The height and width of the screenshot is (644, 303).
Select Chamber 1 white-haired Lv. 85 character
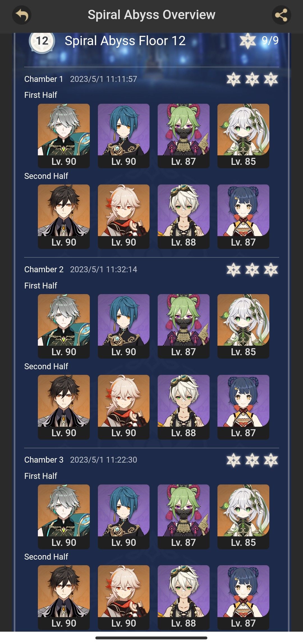(243, 136)
